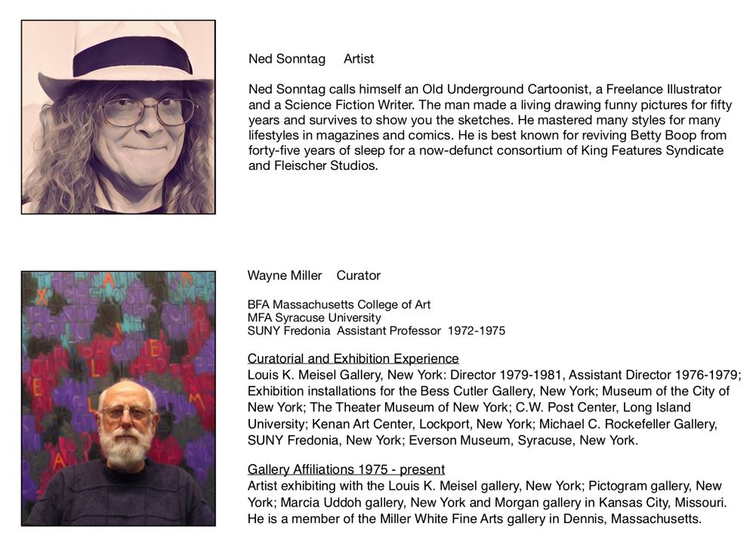
Task: Open the underlined "Gallery Affiliations 1975 - present" heading
Action: point(346,469)
